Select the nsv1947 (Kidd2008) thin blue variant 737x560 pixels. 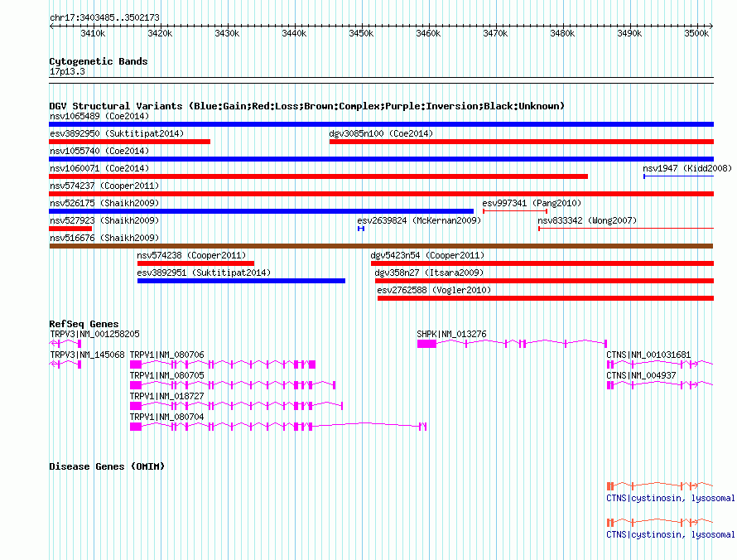pos(679,176)
